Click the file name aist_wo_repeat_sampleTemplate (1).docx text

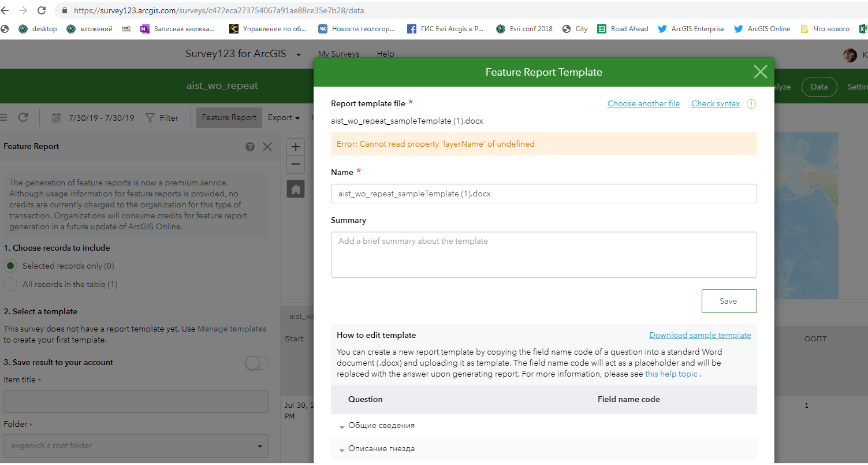[x=407, y=121]
